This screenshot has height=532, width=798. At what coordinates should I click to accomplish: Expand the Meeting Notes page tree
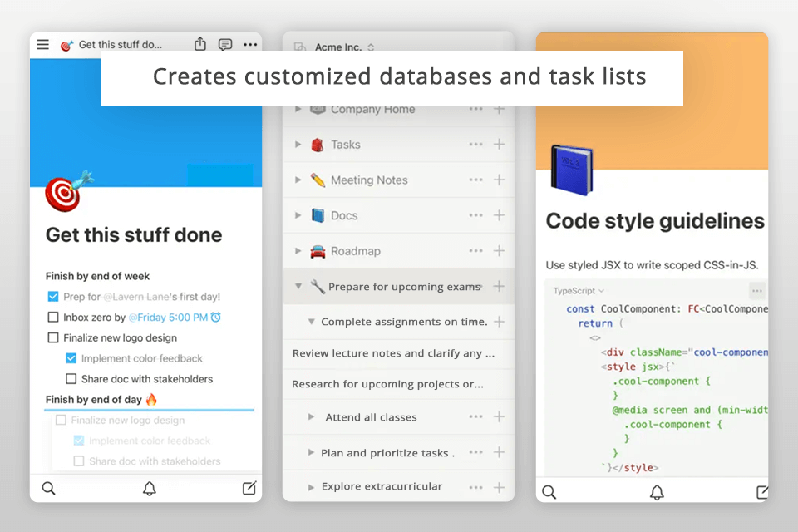(298, 180)
